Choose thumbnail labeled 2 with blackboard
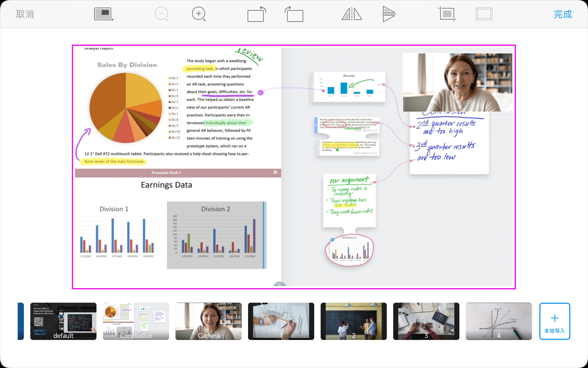The height and width of the screenshot is (368, 588). click(x=354, y=321)
